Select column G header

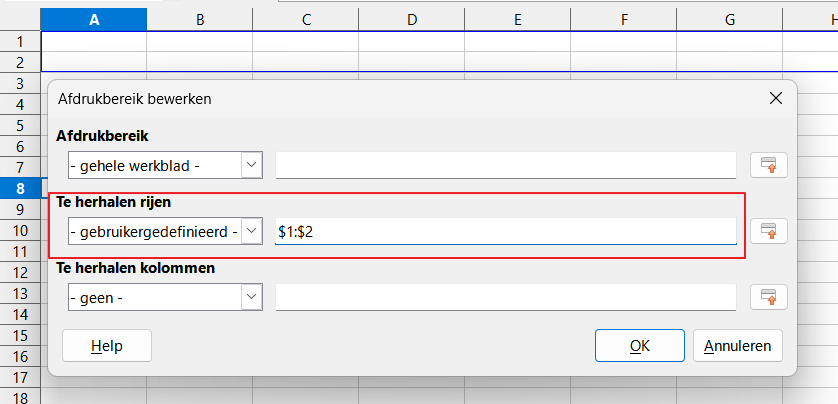729,19
